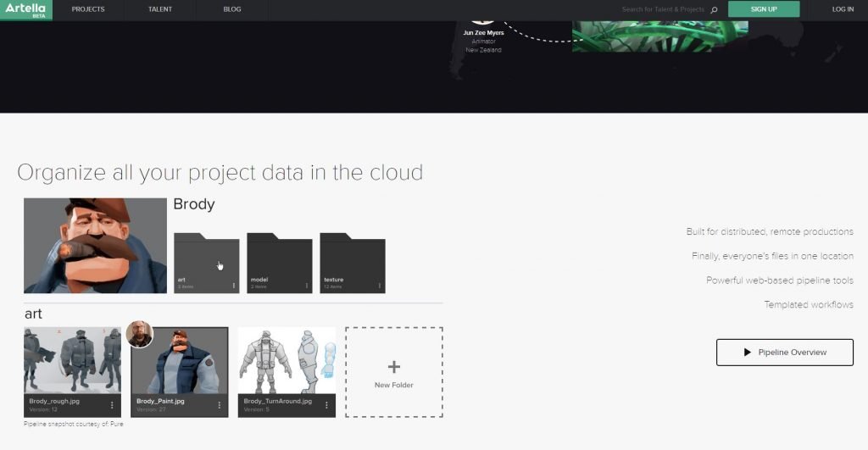Click the Search for Talent & Projects field
The height and width of the screenshot is (450, 868).
point(663,10)
